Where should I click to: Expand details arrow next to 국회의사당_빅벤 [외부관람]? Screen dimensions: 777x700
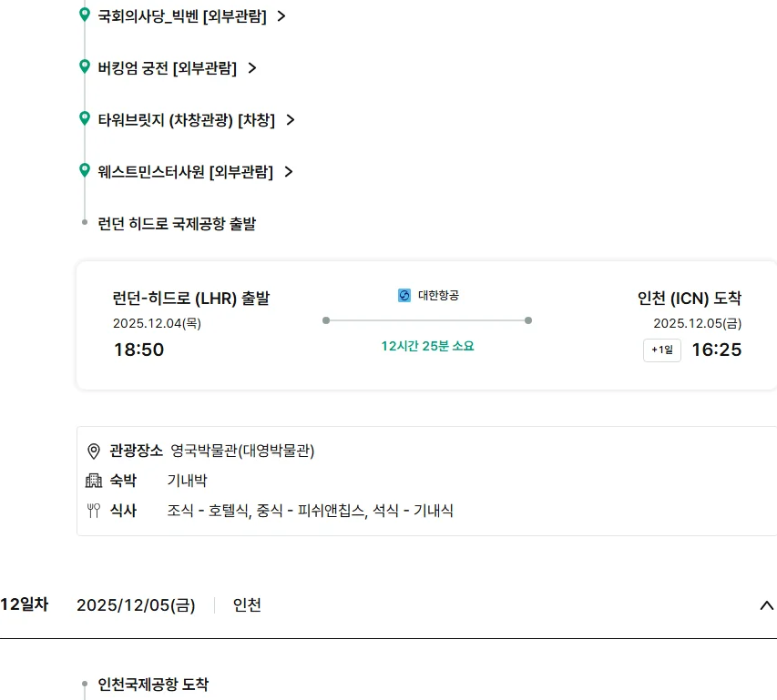281,15
